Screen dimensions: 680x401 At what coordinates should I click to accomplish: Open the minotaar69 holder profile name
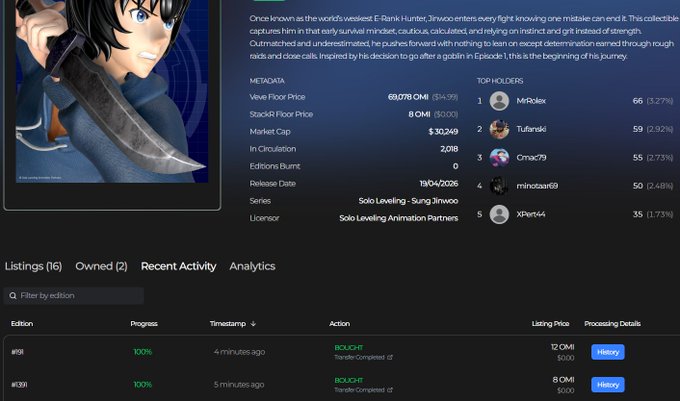537,186
